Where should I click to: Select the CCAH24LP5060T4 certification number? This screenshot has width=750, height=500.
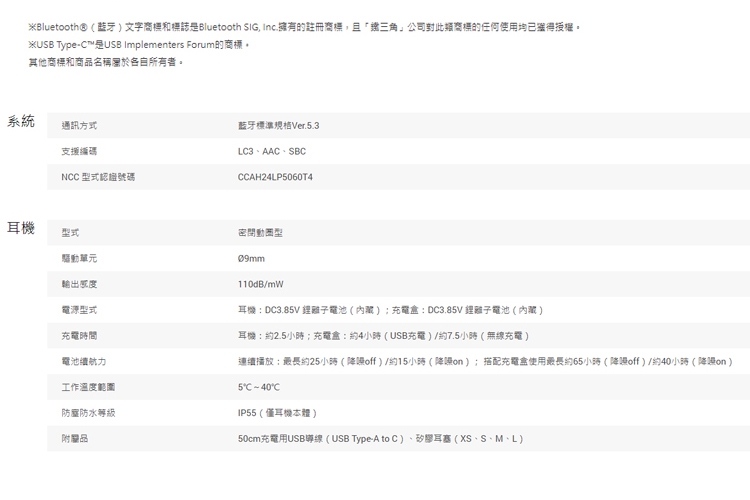point(276,177)
